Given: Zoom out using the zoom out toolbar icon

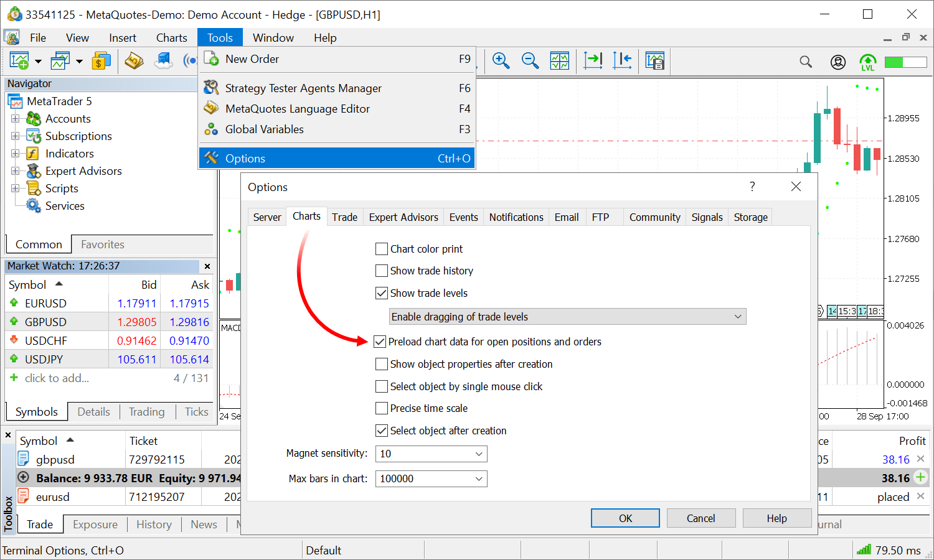Looking at the screenshot, I should click(x=530, y=60).
